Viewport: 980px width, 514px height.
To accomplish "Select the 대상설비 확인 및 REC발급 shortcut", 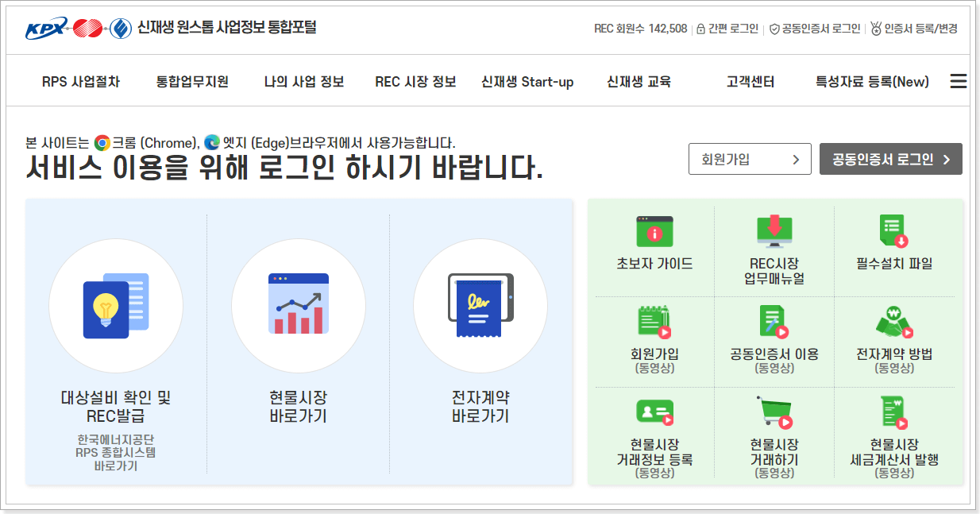I will 117,306.
